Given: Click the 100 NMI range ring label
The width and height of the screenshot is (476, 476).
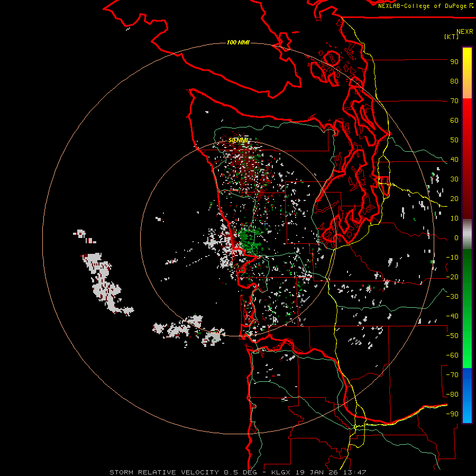Looking at the screenshot, I should (238, 42).
